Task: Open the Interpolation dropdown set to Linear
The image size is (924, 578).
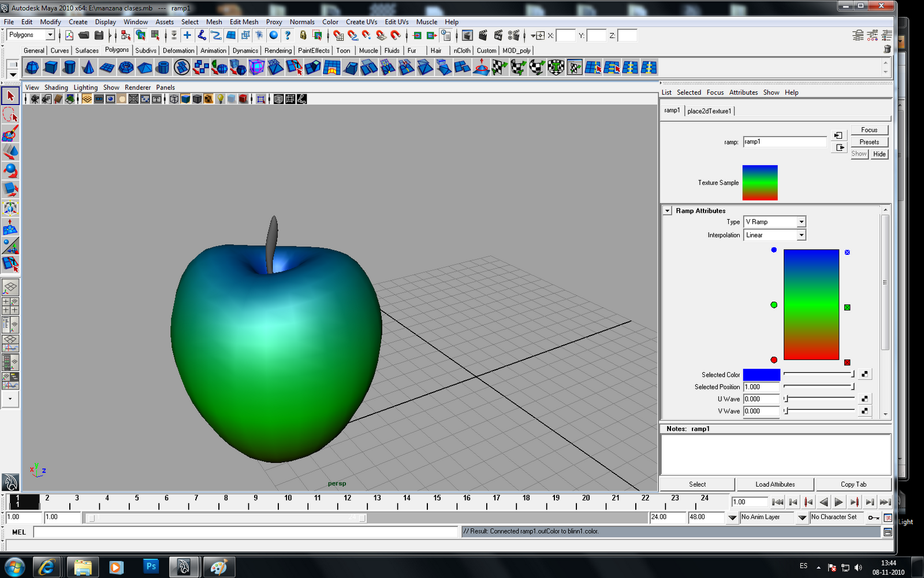Action: [801, 235]
